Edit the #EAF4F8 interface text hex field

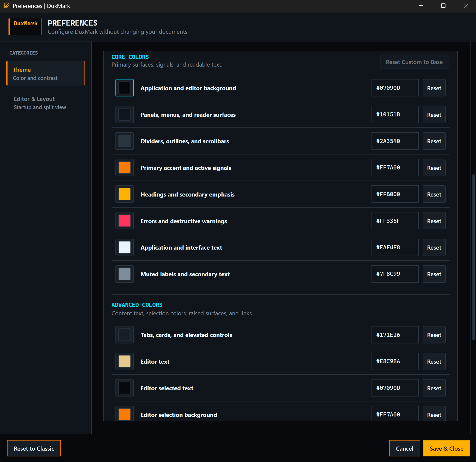tap(395, 247)
